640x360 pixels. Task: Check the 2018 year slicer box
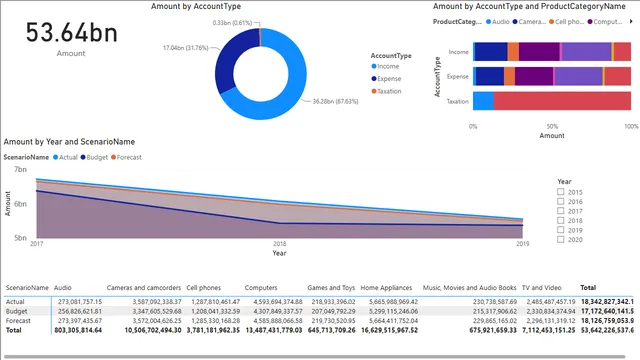pyautogui.click(x=561, y=220)
